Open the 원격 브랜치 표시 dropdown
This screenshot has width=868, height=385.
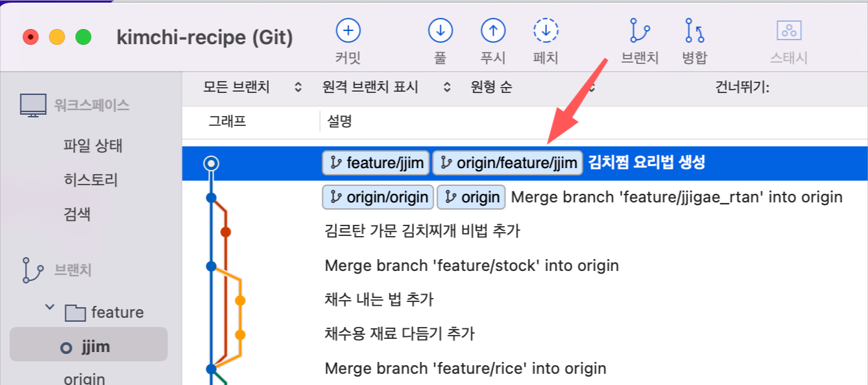click(x=387, y=87)
